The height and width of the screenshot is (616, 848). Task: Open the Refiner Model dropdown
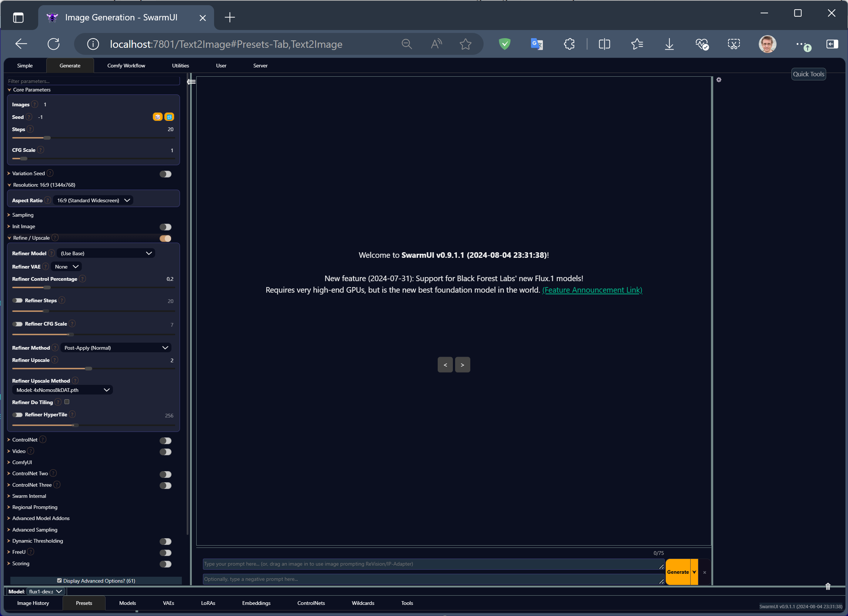106,253
